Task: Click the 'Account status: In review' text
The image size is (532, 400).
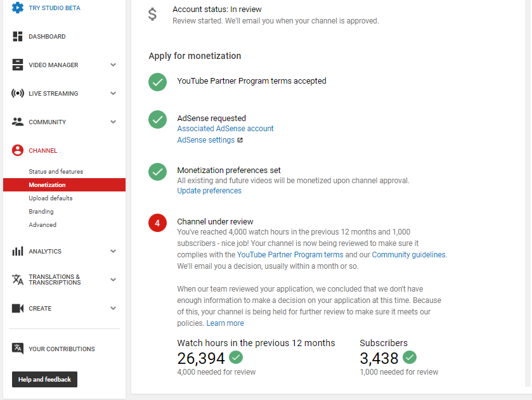Action: tap(217, 9)
